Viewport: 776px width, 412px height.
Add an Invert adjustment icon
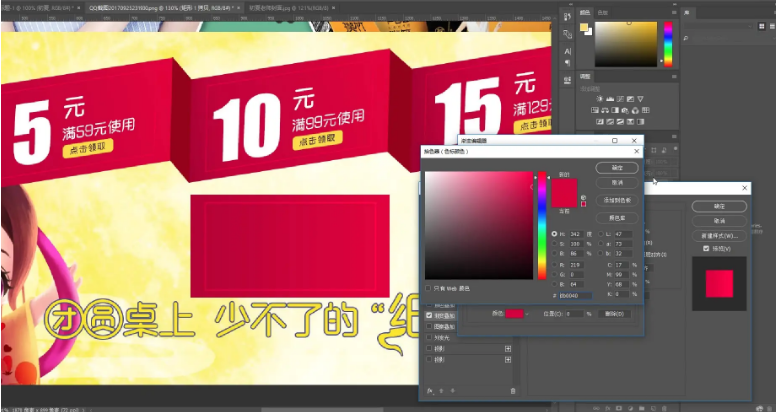click(600, 122)
